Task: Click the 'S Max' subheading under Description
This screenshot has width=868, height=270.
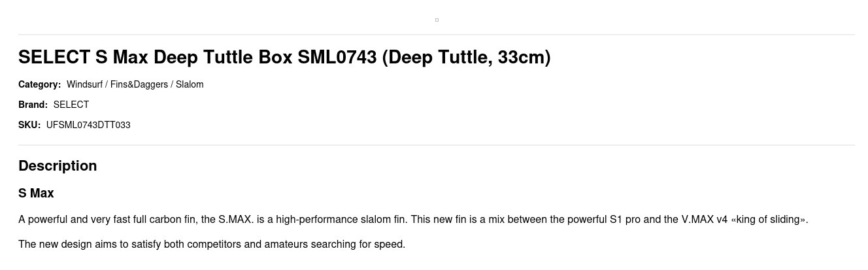Action: (36, 194)
